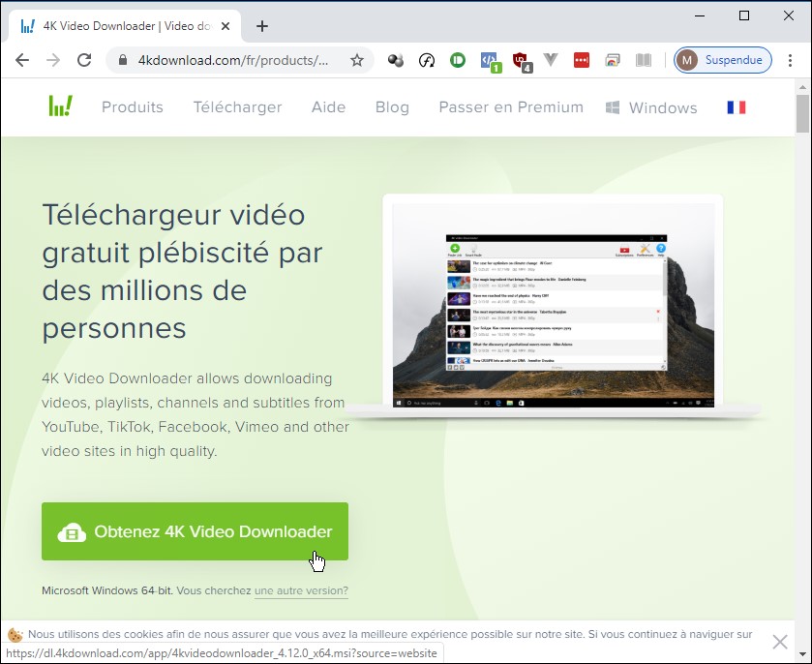Click the blue code extension icon with badge 1
The width and height of the screenshot is (812, 664).
tap(490, 61)
